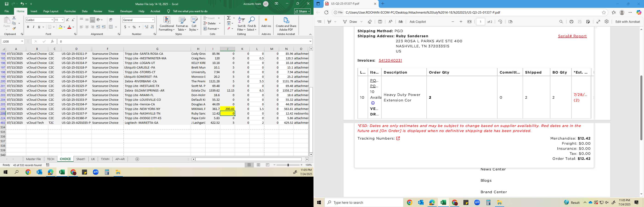Open the font size 11 dropdown
The height and width of the screenshot is (207, 644).
tap(62, 20)
